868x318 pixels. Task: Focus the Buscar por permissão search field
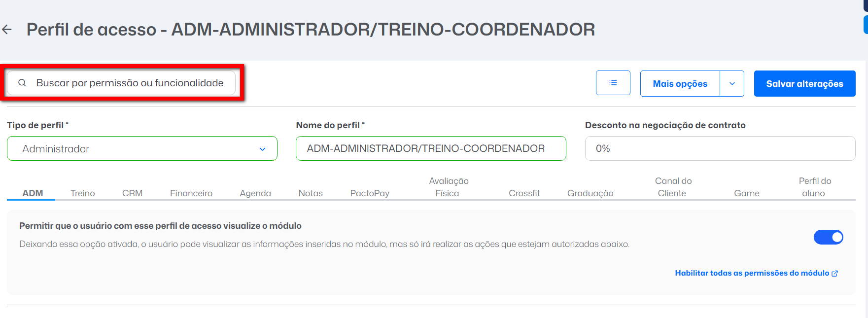click(121, 83)
